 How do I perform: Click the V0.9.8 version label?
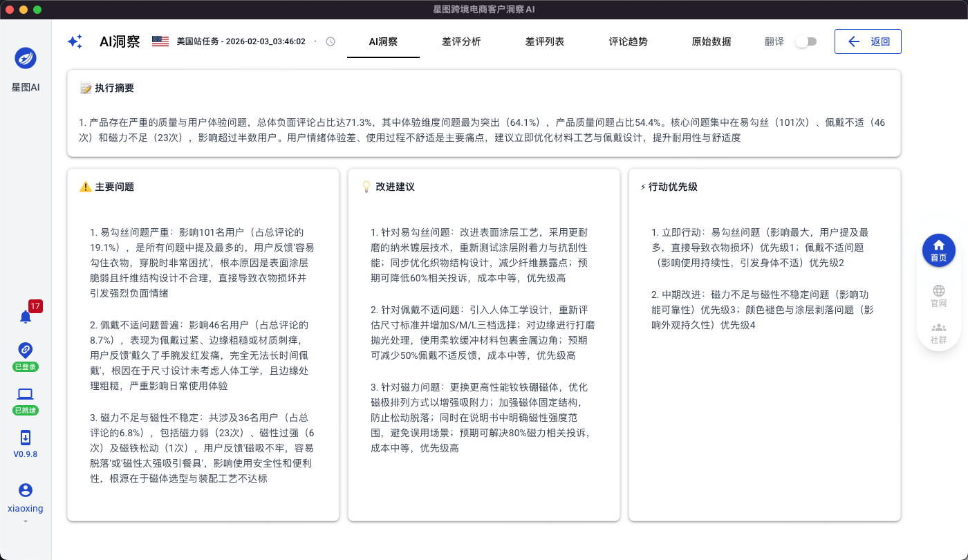[26, 454]
